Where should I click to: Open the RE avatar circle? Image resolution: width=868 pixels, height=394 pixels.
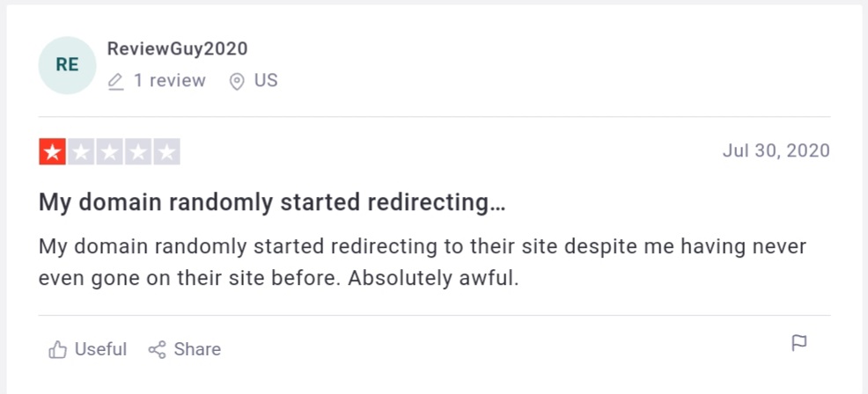tap(67, 65)
